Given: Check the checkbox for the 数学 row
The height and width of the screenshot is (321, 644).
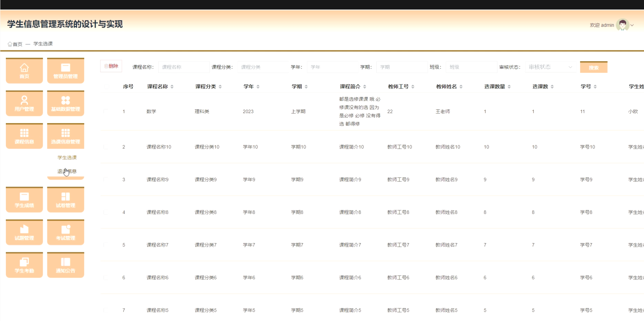Looking at the screenshot, I should click(x=106, y=111).
